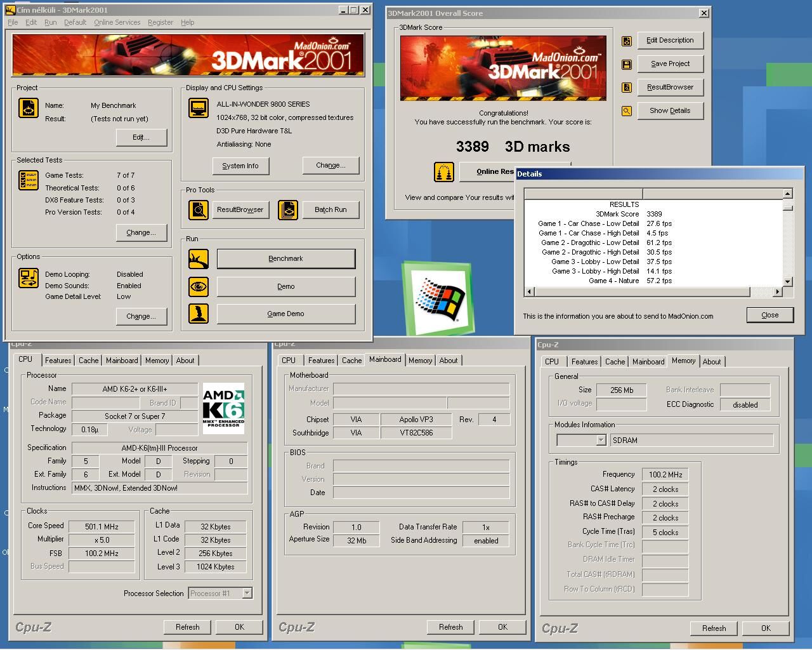Close the 3DMark2001 Overall Score window

[704, 13]
